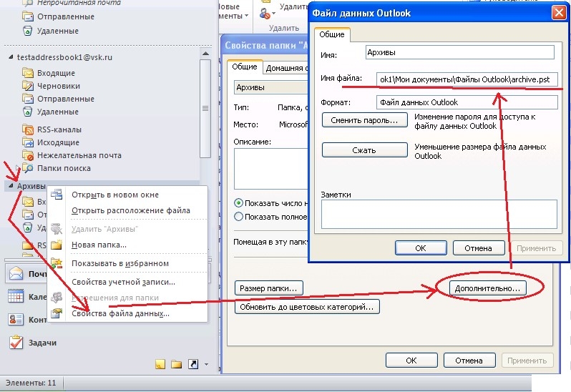Click the Notes icon in bottom strip
The image size is (571, 392).
160,365
